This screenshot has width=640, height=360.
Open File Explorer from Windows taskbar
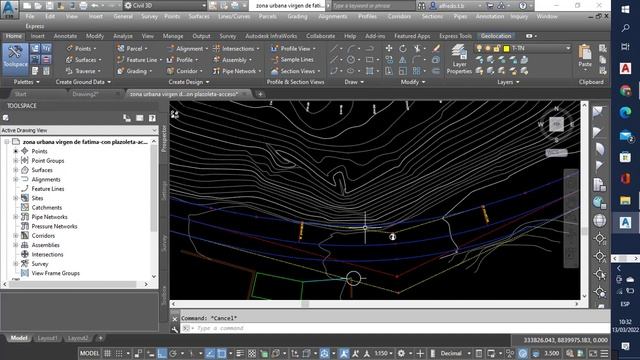click(625, 200)
